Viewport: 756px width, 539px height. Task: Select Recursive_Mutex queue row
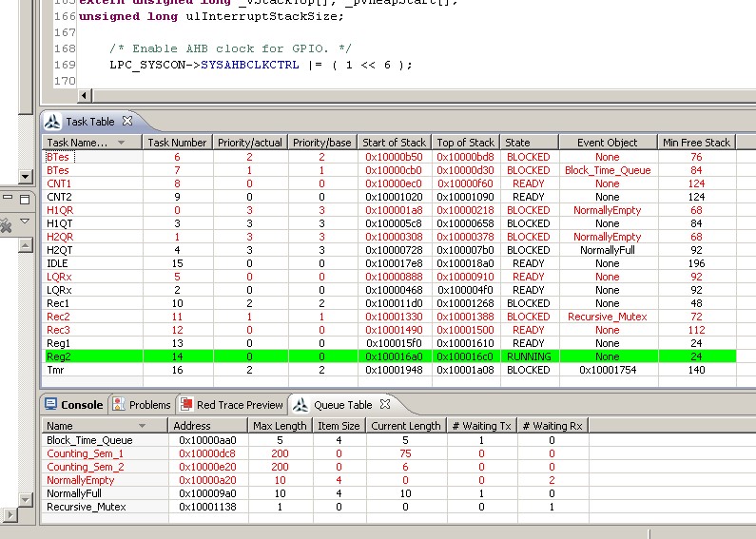316,507
